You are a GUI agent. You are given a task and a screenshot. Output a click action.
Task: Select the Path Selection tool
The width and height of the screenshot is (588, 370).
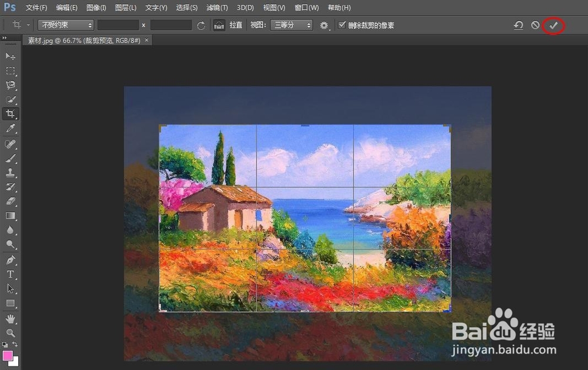coord(10,289)
